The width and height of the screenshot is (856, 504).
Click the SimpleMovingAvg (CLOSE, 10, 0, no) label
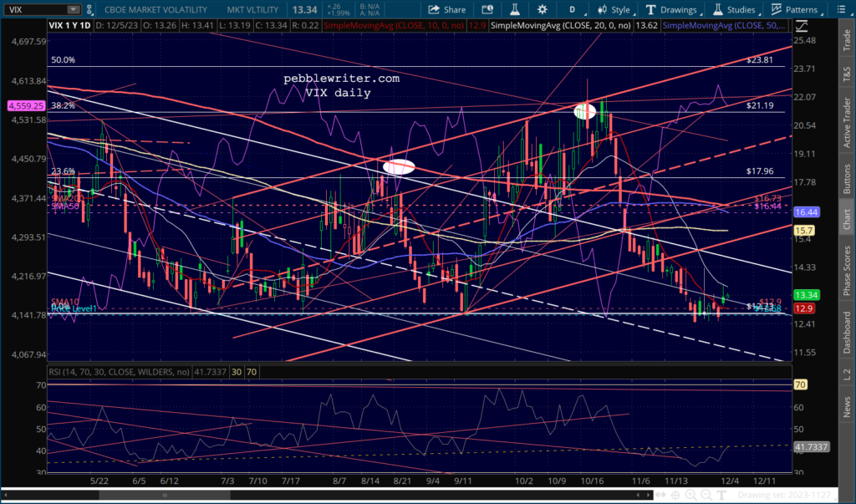click(393, 26)
